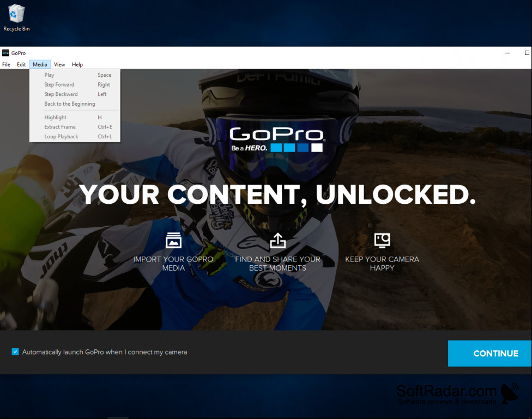Toggle Loop Playback in Media menu
Screen dimensions: 532x419
pos(75,136)
